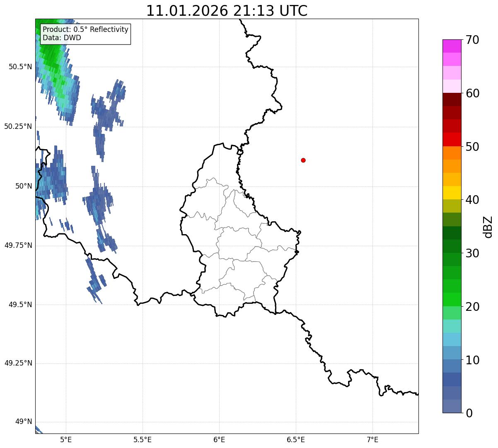Viewport: 498px width, 448px height.
Task: Click the 70 tick on the colorbar
Action: coord(472,40)
